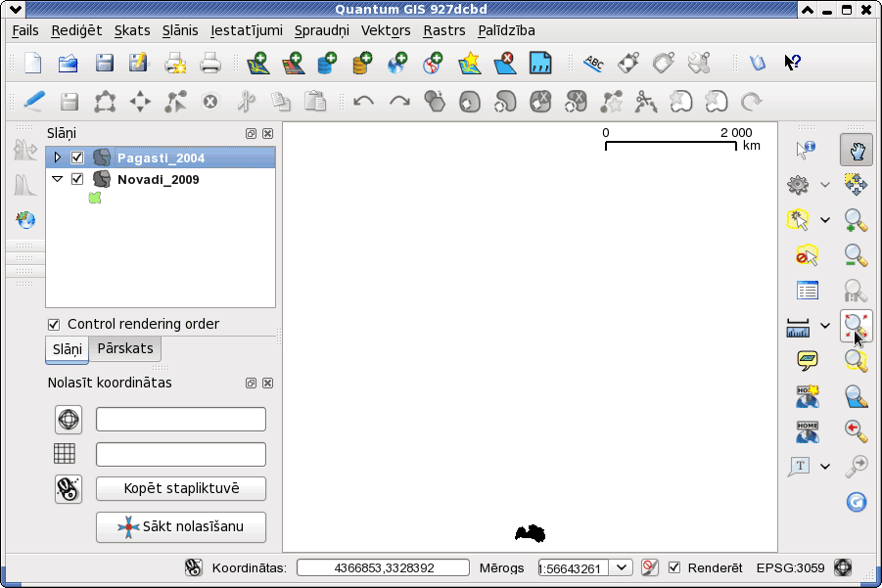The image size is (882, 588).
Task: Select the Identify Features tool
Action: click(806, 149)
